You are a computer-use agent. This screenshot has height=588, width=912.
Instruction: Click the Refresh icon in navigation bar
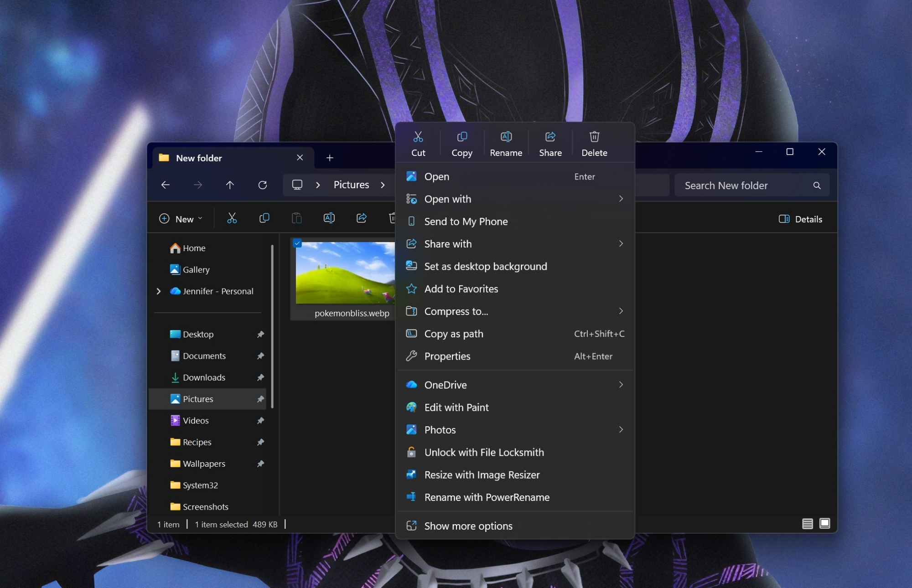[262, 185]
